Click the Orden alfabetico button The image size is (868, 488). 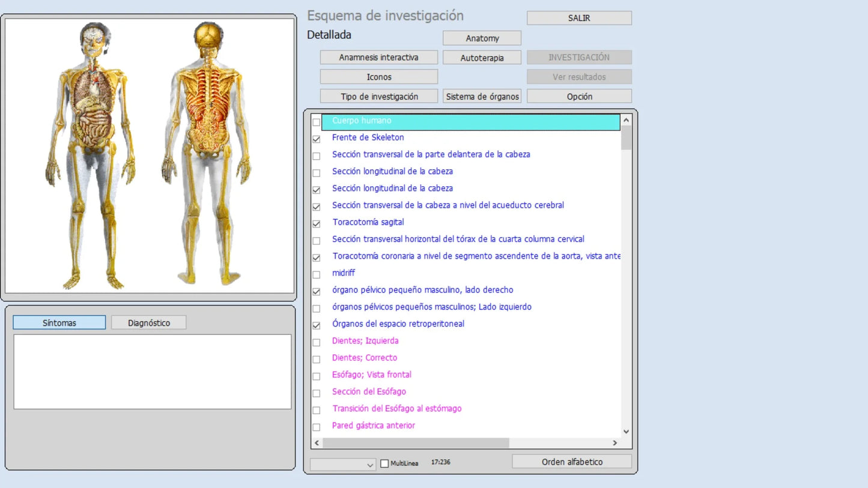click(x=571, y=462)
